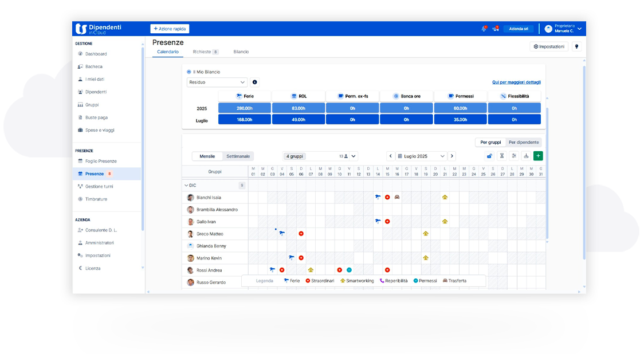Click the hourglass icon in calendar toolbar
The image size is (644, 354).
[x=501, y=156]
